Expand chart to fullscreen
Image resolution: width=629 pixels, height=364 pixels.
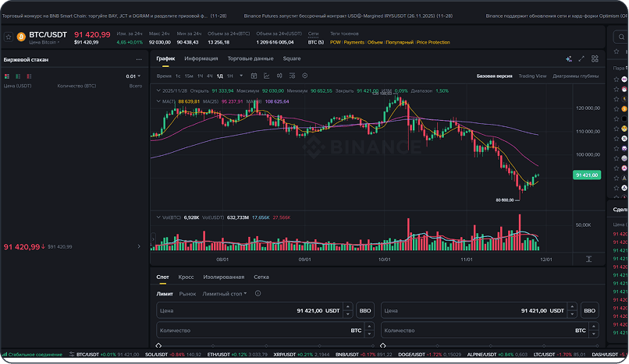coord(581,59)
